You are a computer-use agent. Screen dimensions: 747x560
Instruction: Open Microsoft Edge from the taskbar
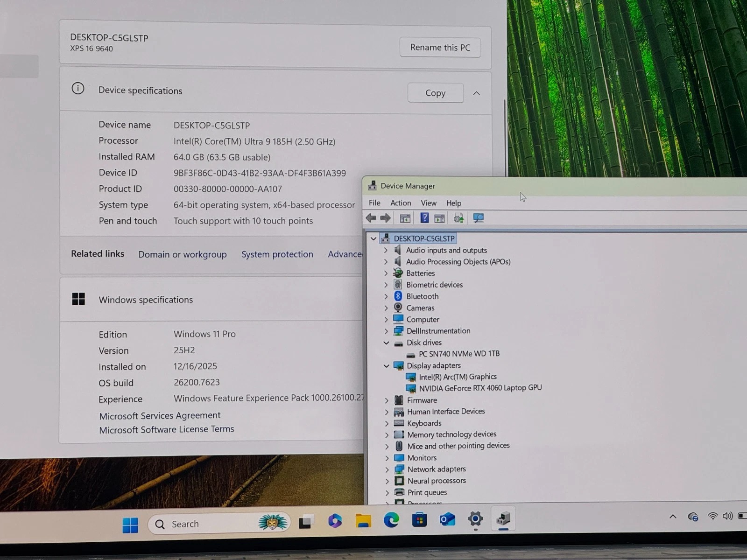coord(391,520)
